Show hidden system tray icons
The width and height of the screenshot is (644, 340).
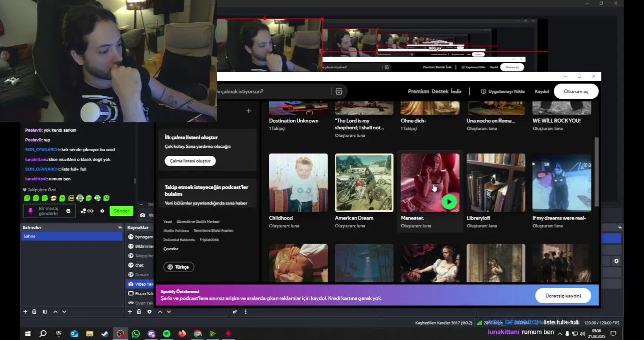[x=560, y=333]
